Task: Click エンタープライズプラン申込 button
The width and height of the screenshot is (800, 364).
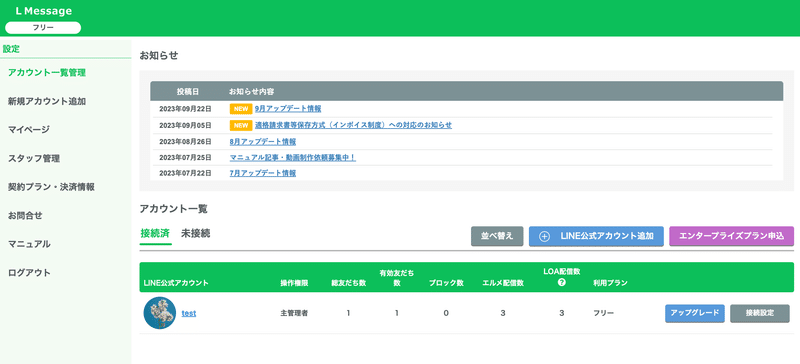Action: [x=732, y=236]
